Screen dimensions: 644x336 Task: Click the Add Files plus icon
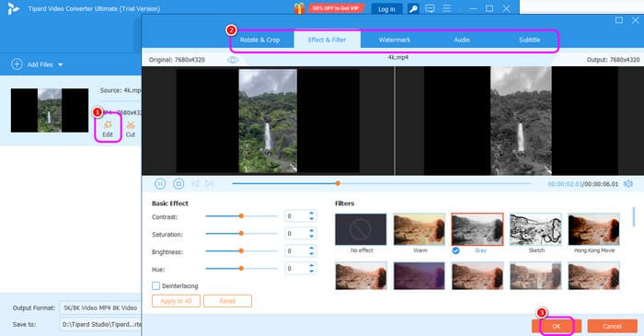pos(17,64)
